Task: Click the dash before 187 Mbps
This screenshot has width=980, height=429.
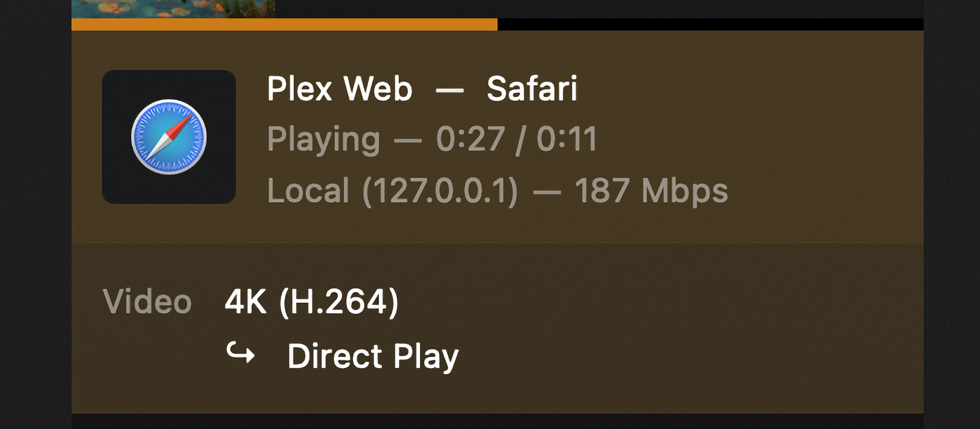Action: [x=546, y=192]
